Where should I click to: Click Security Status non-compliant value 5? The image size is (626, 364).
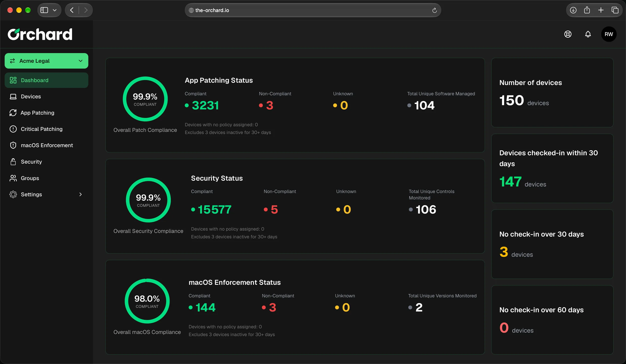point(274,210)
